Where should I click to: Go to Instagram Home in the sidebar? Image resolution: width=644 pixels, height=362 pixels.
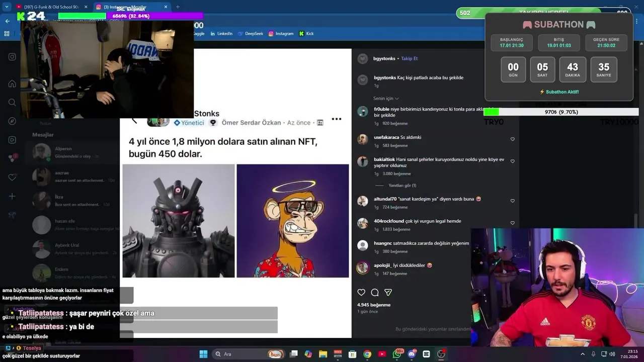(x=12, y=83)
